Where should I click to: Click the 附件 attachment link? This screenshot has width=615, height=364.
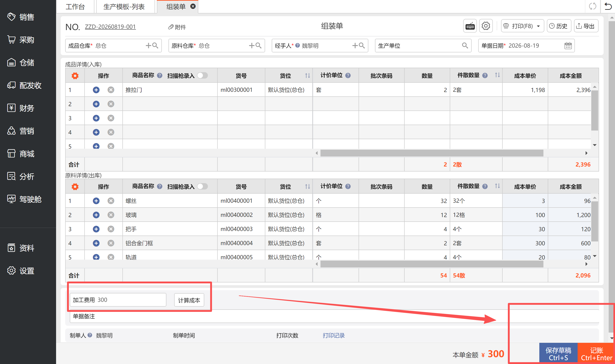tap(177, 27)
